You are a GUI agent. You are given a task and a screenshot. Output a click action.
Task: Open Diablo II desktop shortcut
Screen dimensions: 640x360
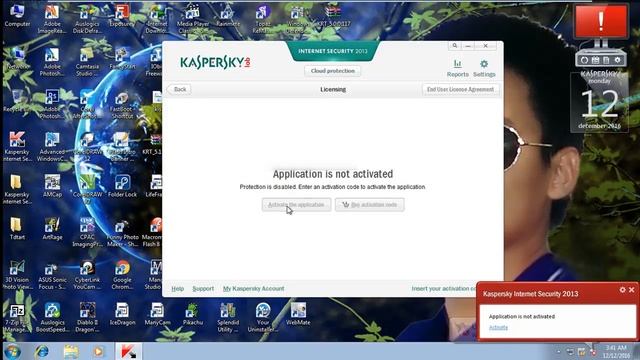pos(87,317)
